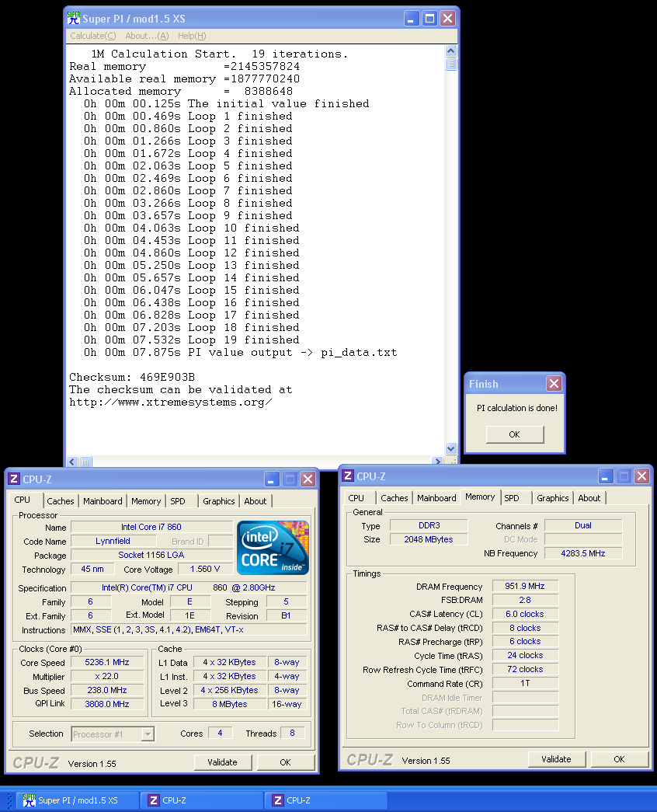Screen dimensions: 657x812
Task: Click the QPI Link 3808.0 MHz field
Action: point(107,704)
